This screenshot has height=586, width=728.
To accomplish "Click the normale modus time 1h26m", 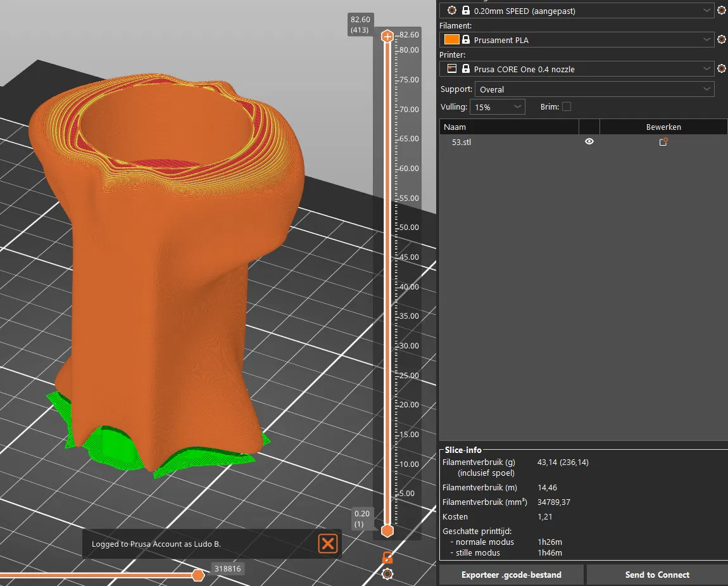I will [x=549, y=542].
